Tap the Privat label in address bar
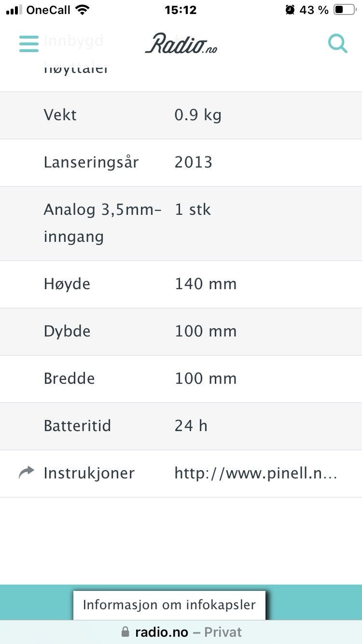Image resolution: width=362 pixels, height=644 pixels. pos(223,632)
